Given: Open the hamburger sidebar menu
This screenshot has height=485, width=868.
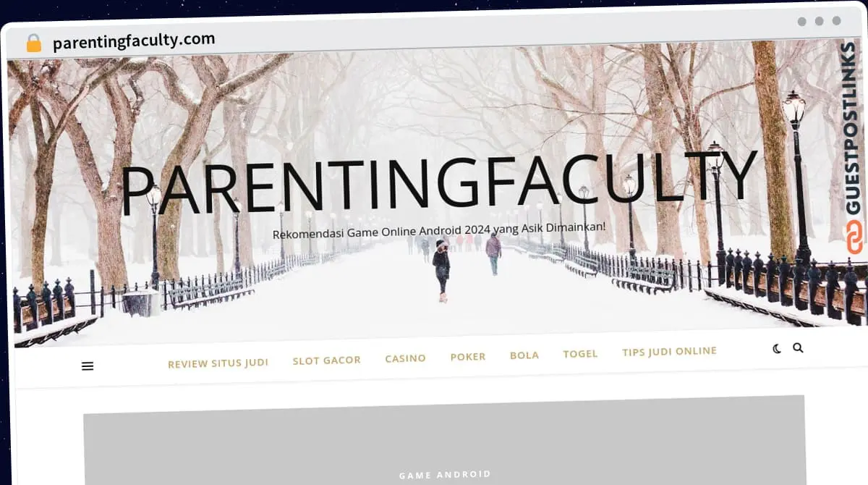Looking at the screenshot, I should click(x=88, y=366).
